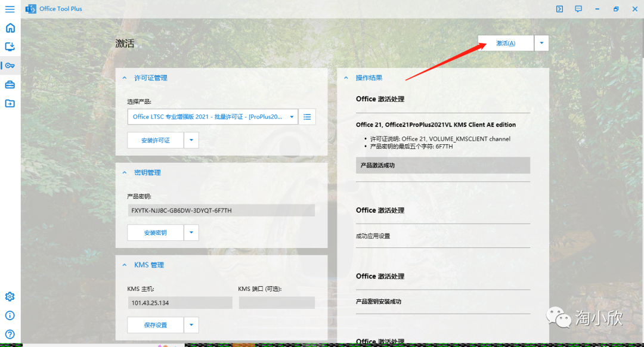Collapse the KMS 管理 section
The height and width of the screenshot is (347, 644).
(125, 265)
